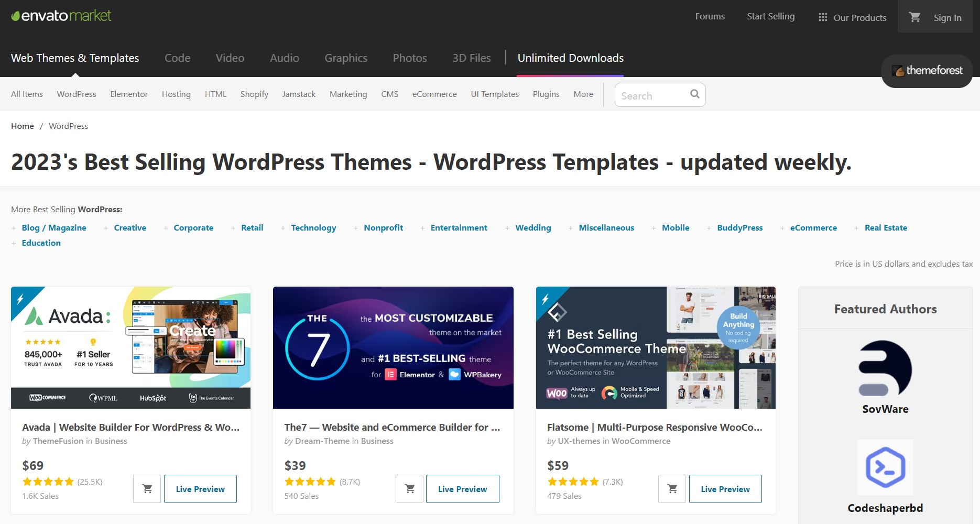Image resolution: width=980 pixels, height=524 pixels.
Task: Click the SovWare author logo
Action: coord(885,368)
